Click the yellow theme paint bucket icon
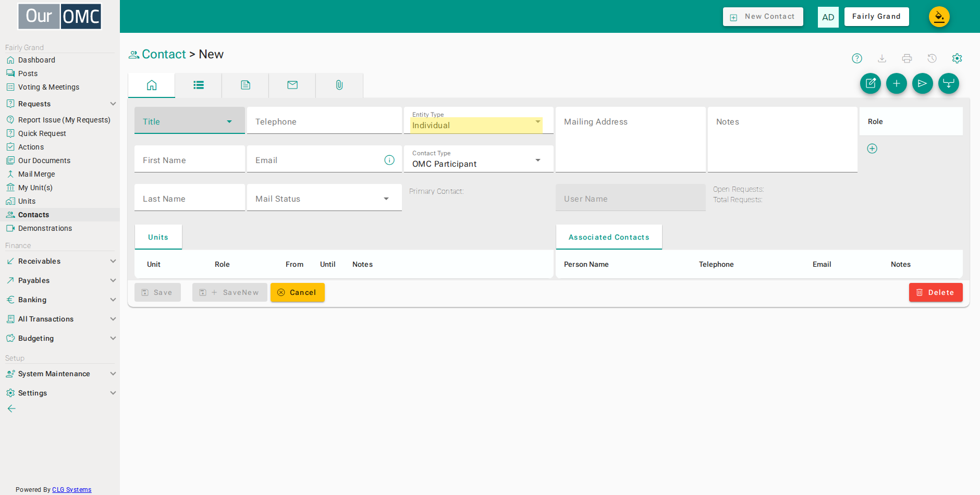980x495 pixels. (939, 17)
